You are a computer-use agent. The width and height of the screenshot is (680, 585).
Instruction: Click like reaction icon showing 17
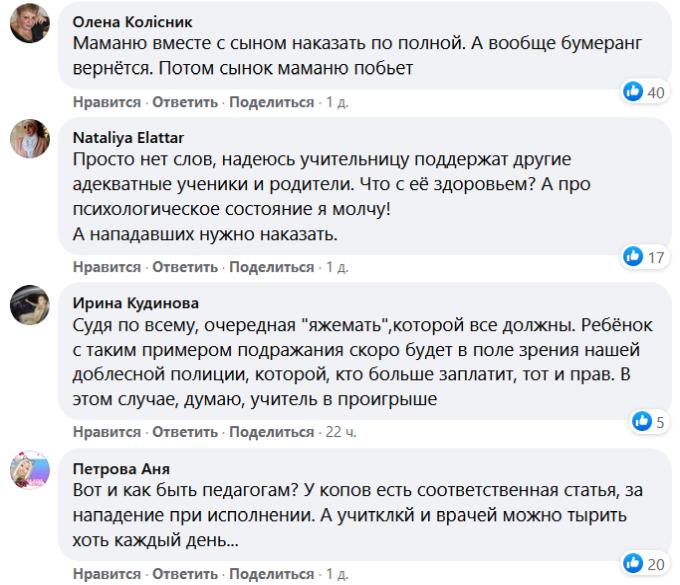tap(633, 256)
